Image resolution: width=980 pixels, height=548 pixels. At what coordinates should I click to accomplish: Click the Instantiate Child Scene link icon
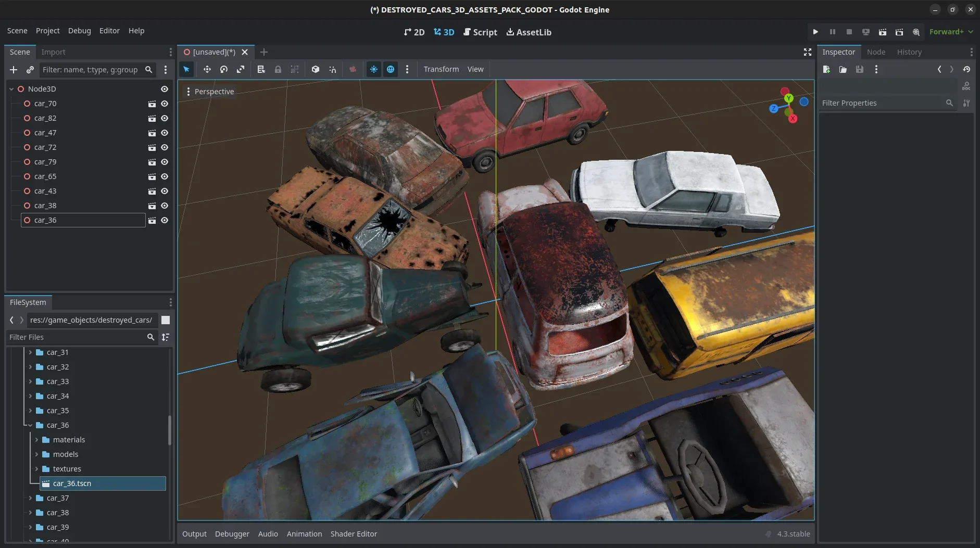click(30, 70)
